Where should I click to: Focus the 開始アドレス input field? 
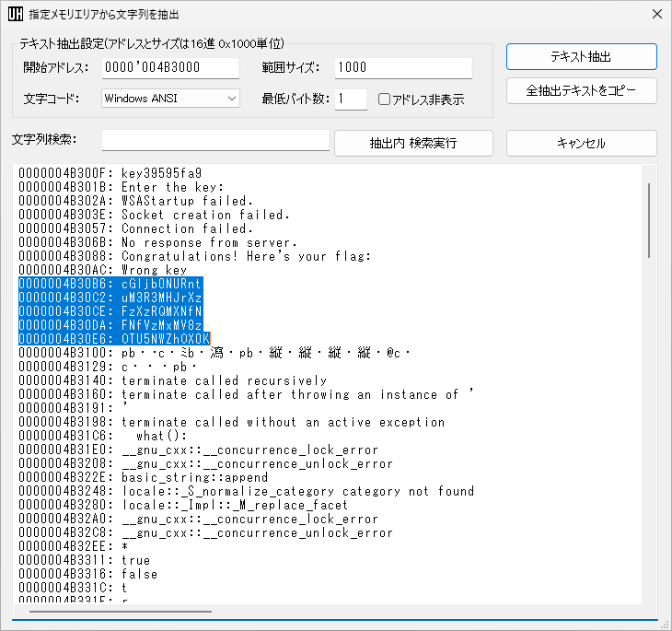tap(163, 68)
